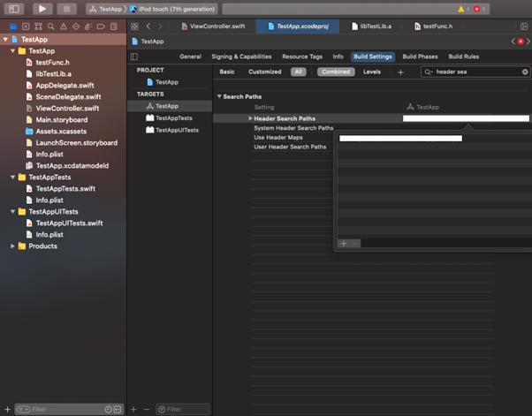Viewport: 532px width, 416px height.
Task: Collapse the TestApp folder group
Action: click(x=12, y=51)
